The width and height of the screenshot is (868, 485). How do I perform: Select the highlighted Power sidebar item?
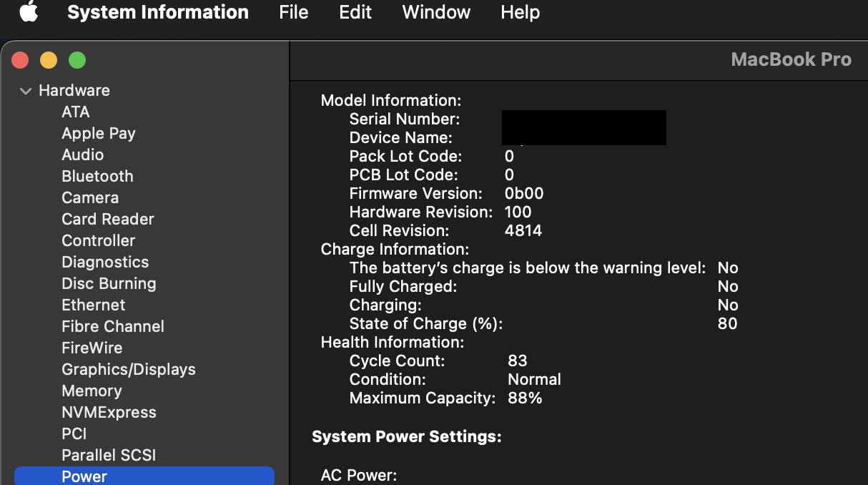(144, 476)
